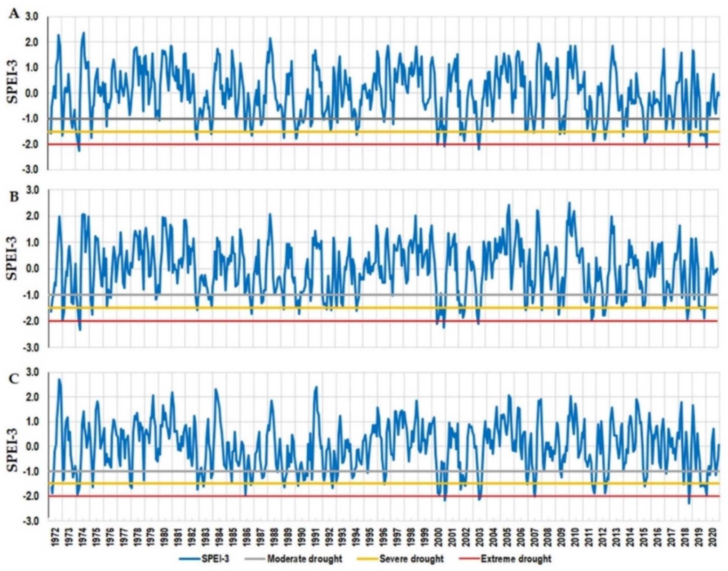This screenshot has width=728, height=571.
Task: Click the panel C letter label
Action: [x=14, y=378]
